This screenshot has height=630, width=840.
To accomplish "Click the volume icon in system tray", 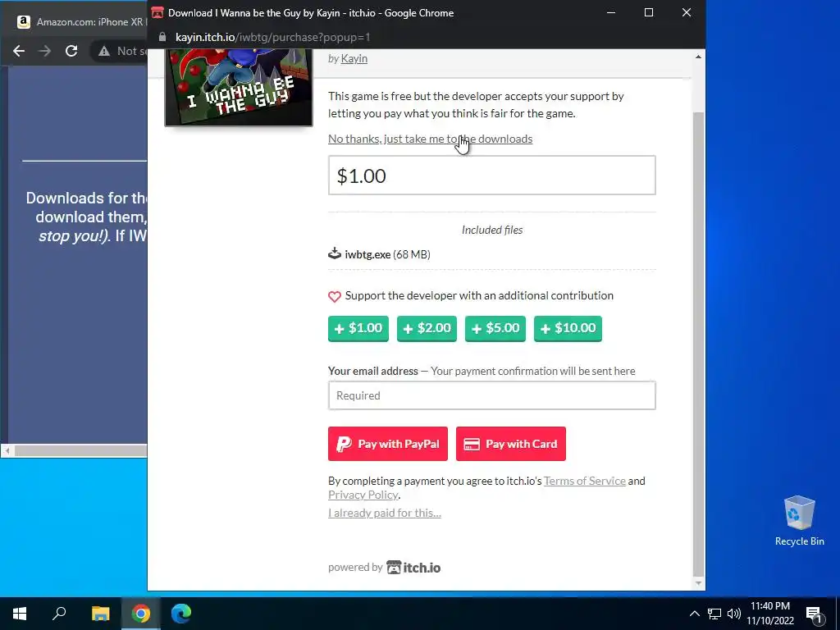I will 734,614.
